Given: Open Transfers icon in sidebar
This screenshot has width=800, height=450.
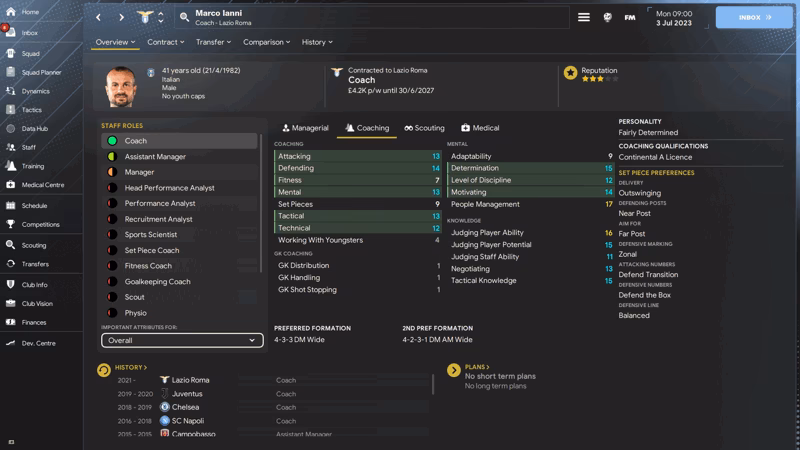Looking at the screenshot, I should point(11,264).
